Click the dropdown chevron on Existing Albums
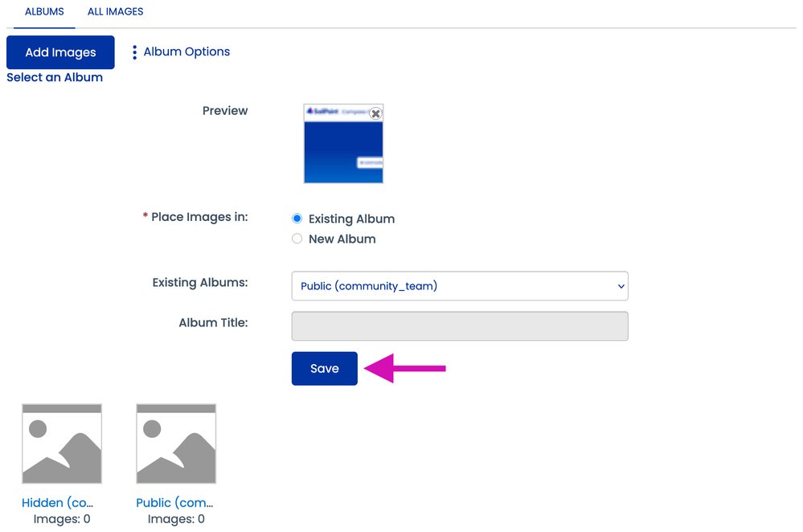 pos(620,286)
